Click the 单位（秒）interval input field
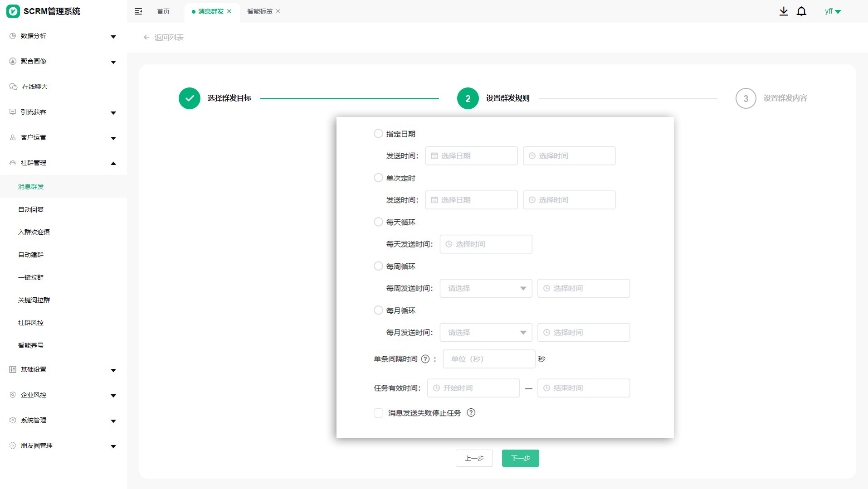The image size is (868, 489). [489, 359]
